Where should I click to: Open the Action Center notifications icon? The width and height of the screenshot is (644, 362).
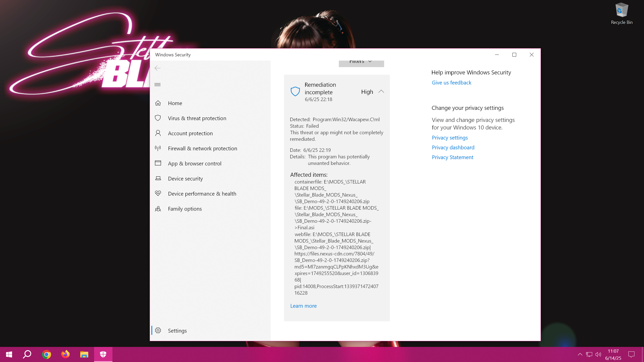click(x=631, y=354)
